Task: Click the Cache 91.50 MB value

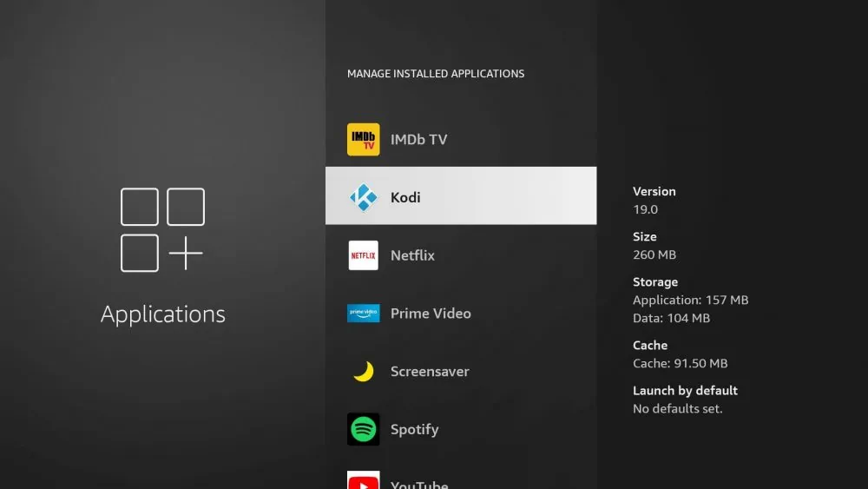Action: pyautogui.click(x=680, y=364)
